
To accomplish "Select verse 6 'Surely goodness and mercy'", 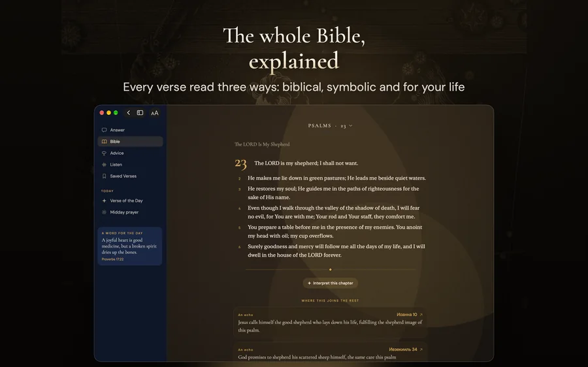I will [336, 251].
